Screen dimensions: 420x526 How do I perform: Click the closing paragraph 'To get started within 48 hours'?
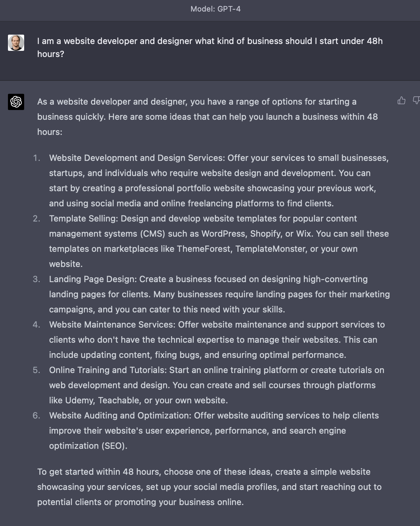209,487
